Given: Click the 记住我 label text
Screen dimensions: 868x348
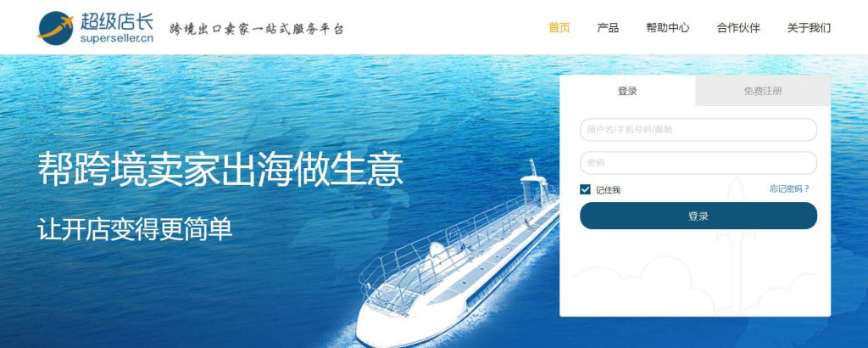Looking at the screenshot, I should coord(608,190).
